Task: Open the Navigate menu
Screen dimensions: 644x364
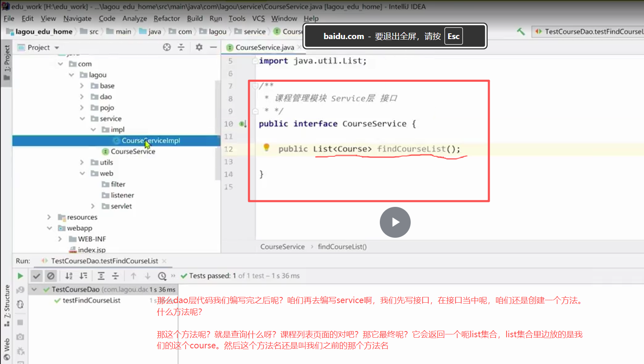Action: tap(77, 19)
